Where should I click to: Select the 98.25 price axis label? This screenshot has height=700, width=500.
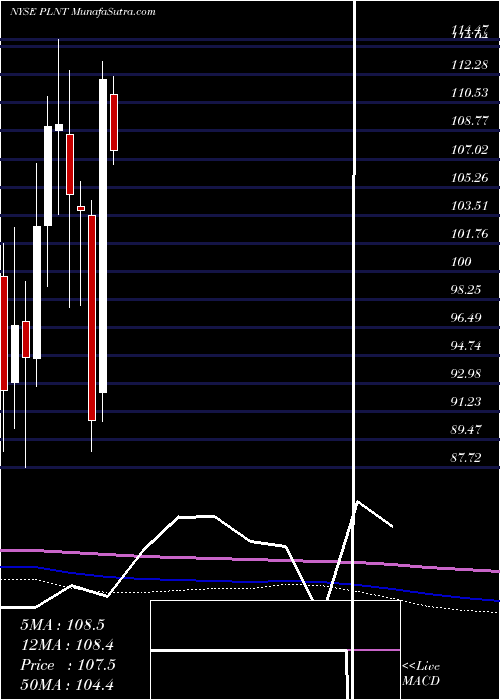[467, 290]
